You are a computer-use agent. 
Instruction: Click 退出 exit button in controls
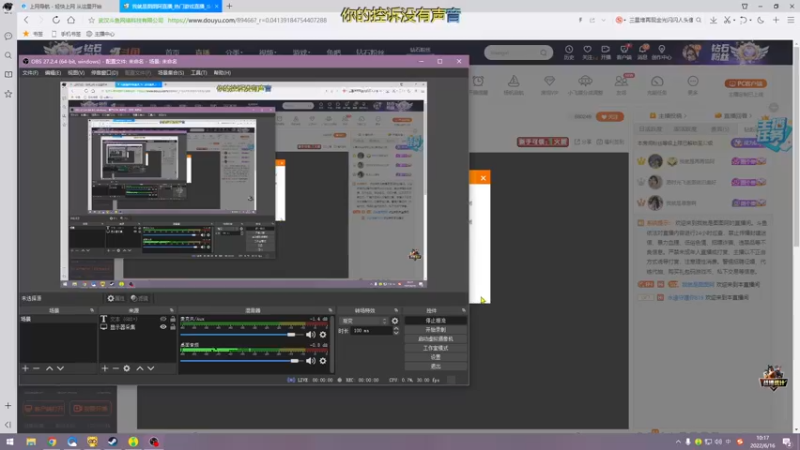[x=435, y=366]
